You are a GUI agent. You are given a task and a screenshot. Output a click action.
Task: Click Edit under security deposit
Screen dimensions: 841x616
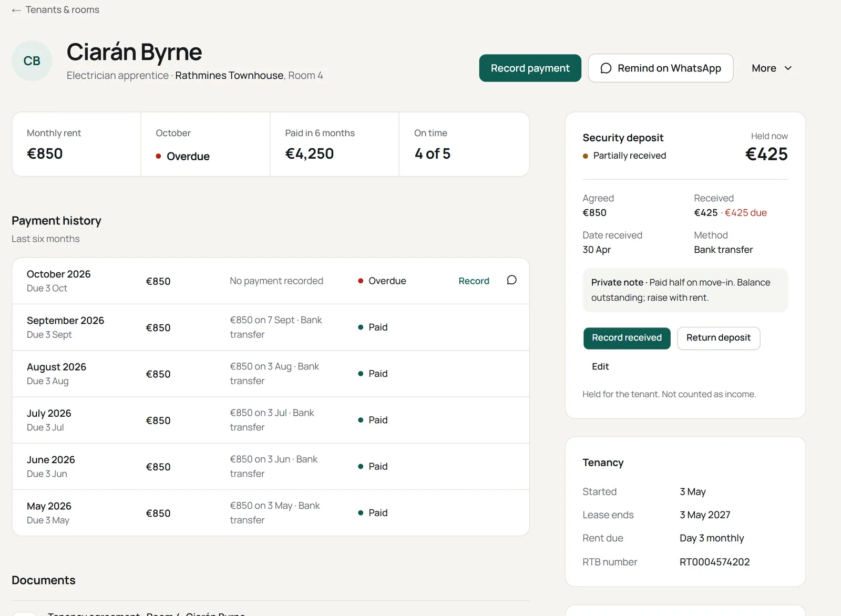click(600, 366)
